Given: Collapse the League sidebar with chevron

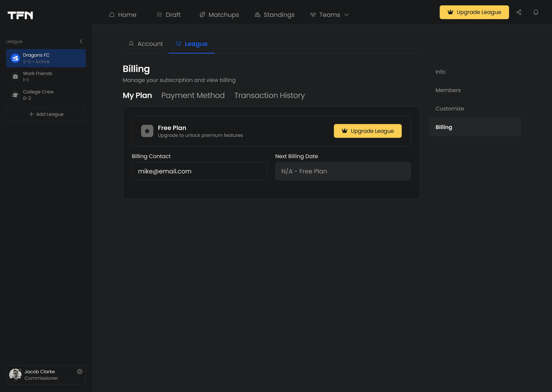Looking at the screenshot, I should [x=81, y=42].
